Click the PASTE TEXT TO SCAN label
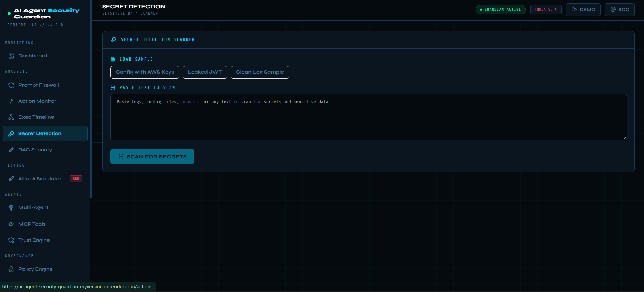This screenshot has width=644, height=292. [x=147, y=88]
